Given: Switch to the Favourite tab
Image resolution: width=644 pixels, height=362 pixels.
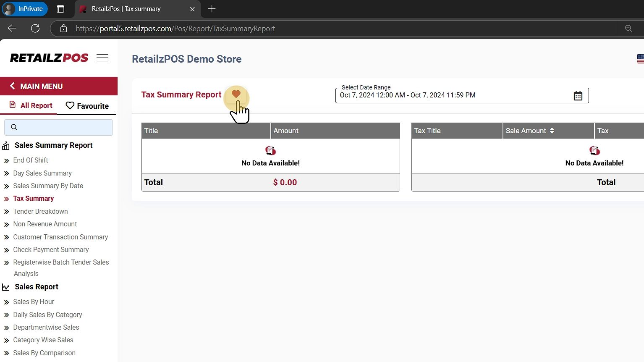Looking at the screenshot, I should tap(87, 106).
